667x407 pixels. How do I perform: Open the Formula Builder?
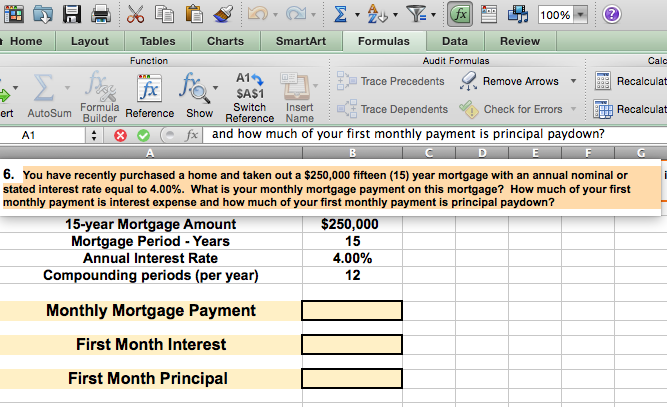(100, 96)
